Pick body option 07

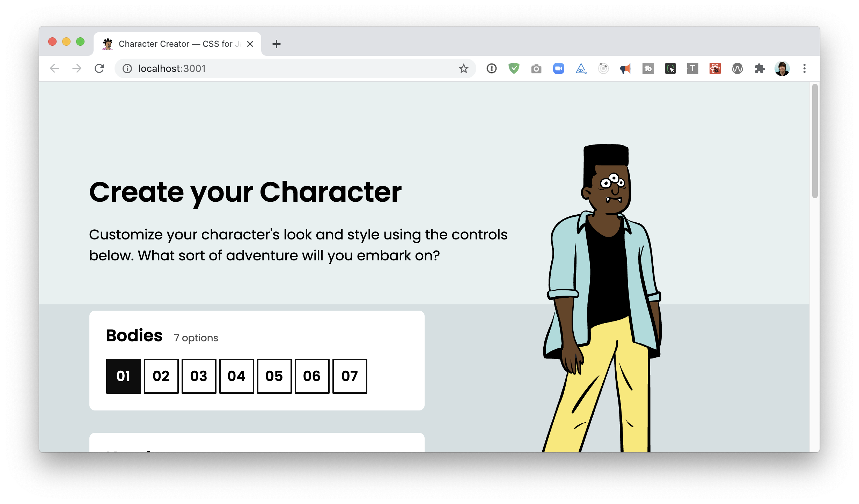(350, 376)
